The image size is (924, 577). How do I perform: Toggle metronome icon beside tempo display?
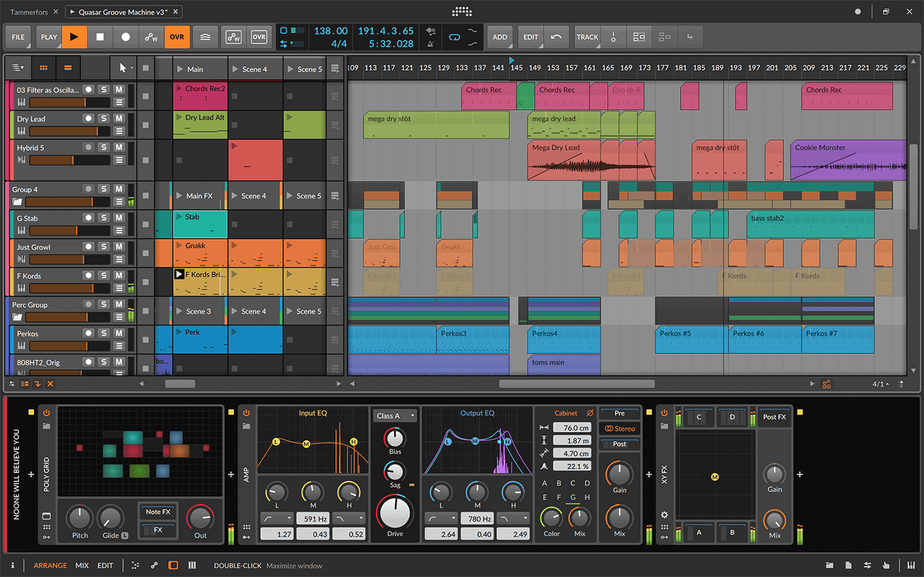(430, 43)
